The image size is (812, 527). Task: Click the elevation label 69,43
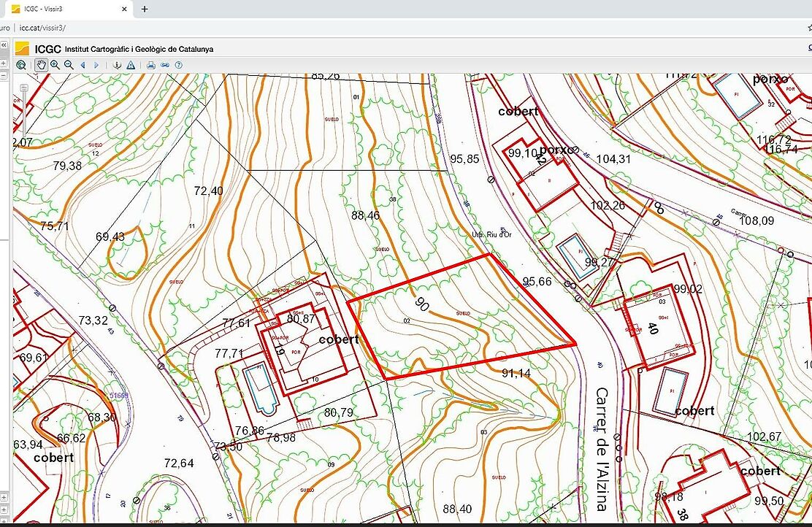click(110, 236)
